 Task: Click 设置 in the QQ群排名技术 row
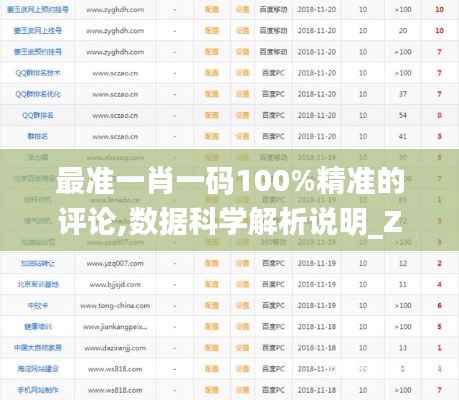click(242, 73)
